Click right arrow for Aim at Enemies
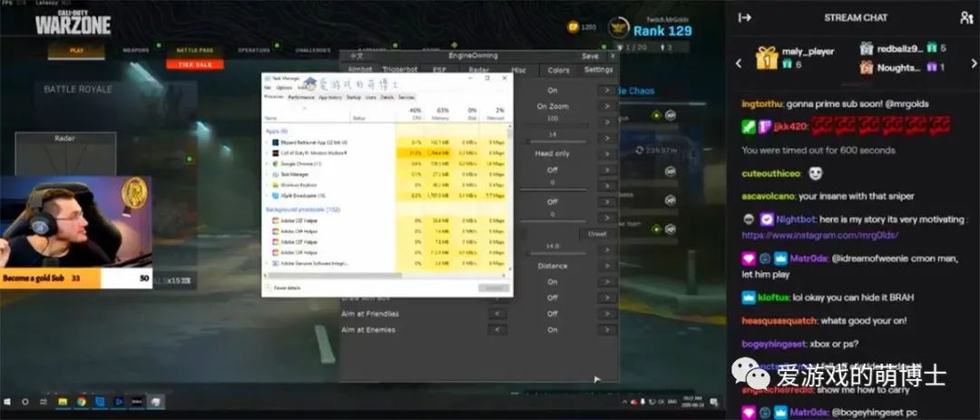The height and width of the screenshot is (420, 980). (x=606, y=330)
